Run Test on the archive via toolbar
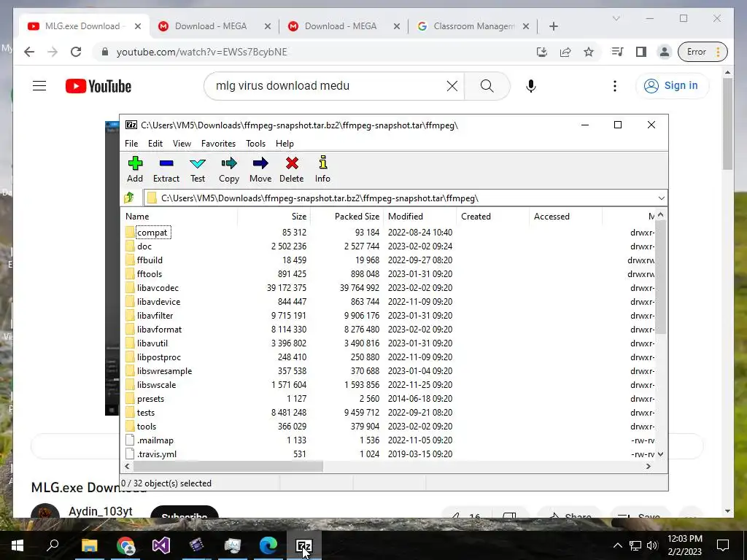The width and height of the screenshot is (747, 560). pyautogui.click(x=198, y=169)
